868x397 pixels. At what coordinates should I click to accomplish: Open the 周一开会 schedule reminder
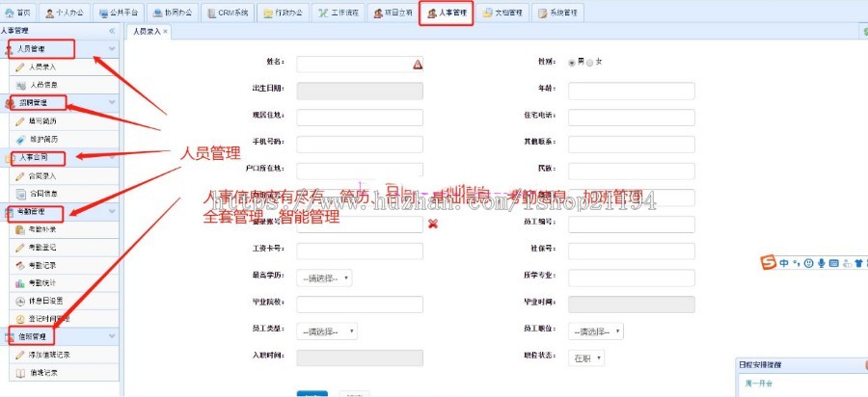pos(758,384)
